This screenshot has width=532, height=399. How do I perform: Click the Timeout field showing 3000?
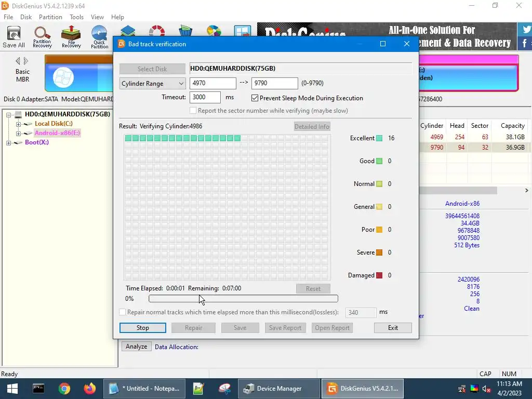click(205, 97)
